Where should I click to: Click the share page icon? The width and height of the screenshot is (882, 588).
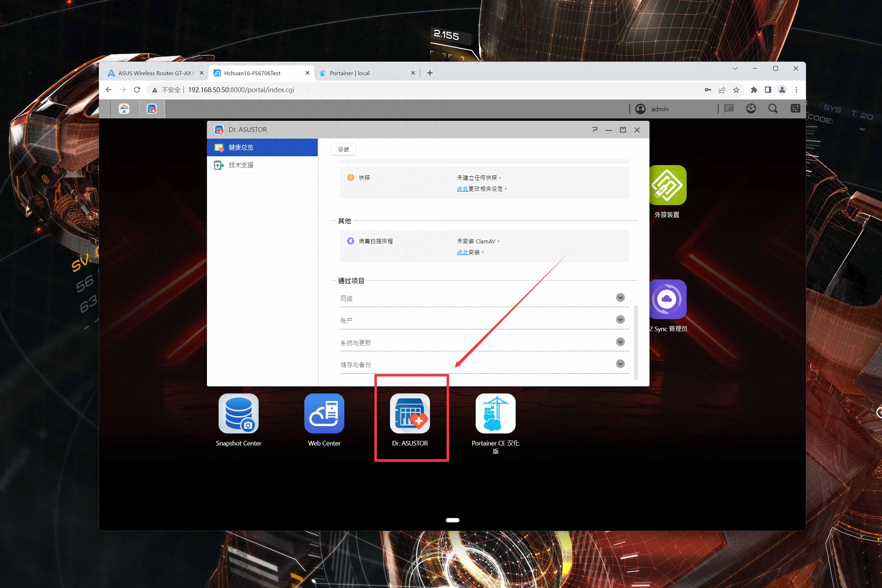click(x=722, y=90)
